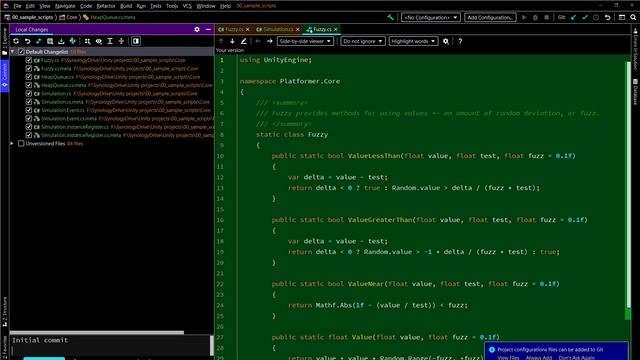640x360 pixels.
Task: Click the Shelve download-arrow icon
Action: click(x=61, y=41)
